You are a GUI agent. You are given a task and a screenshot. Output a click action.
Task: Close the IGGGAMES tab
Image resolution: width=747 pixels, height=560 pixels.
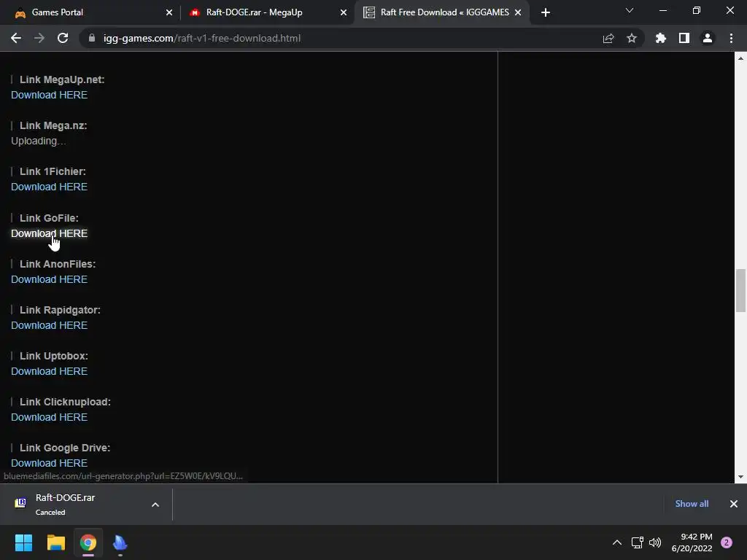pos(518,12)
